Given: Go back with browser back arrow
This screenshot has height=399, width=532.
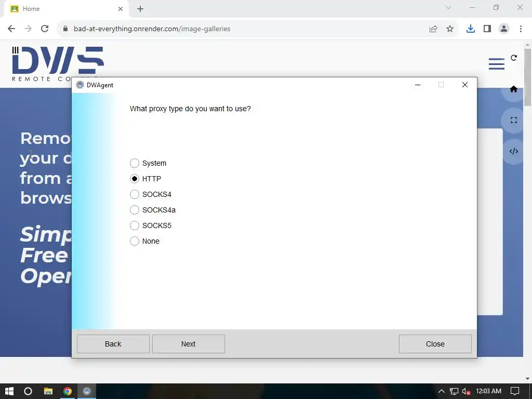Looking at the screenshot, I should pyautogui.click(x=11, y=29).
